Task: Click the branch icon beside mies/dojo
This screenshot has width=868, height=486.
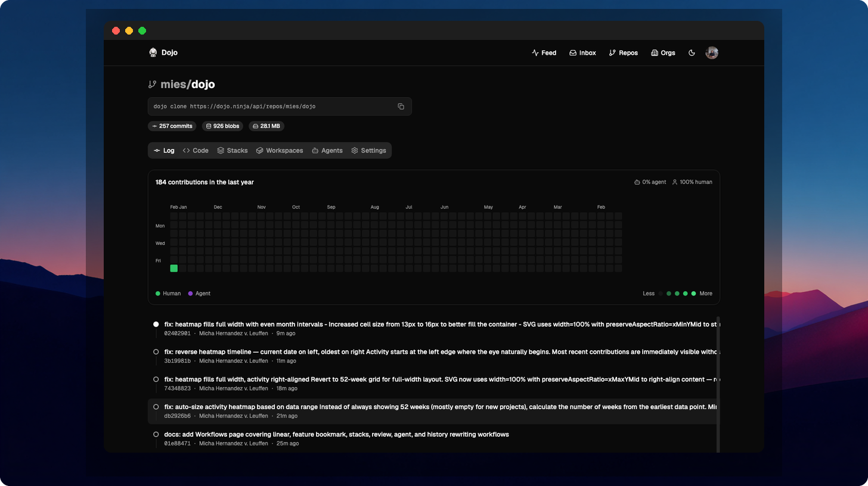Action: [153, 84]
